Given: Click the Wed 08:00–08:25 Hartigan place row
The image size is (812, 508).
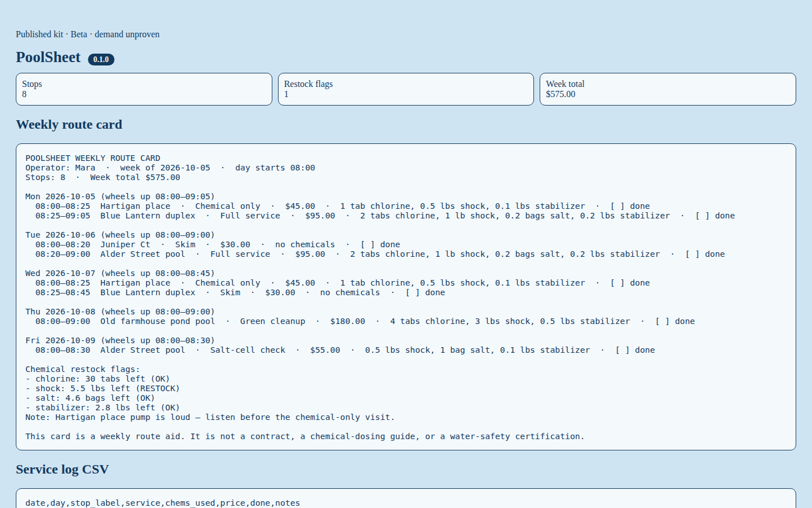Looking at the screenshot, I should pyautogui.click(x=343, y=283).
